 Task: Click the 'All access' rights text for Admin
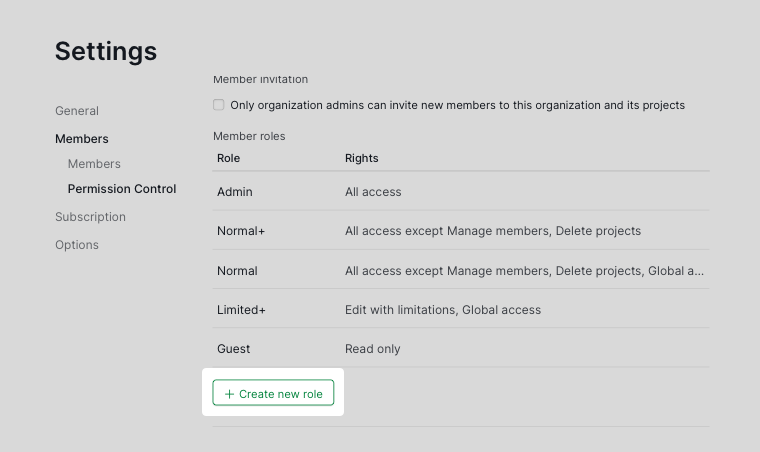373,192
